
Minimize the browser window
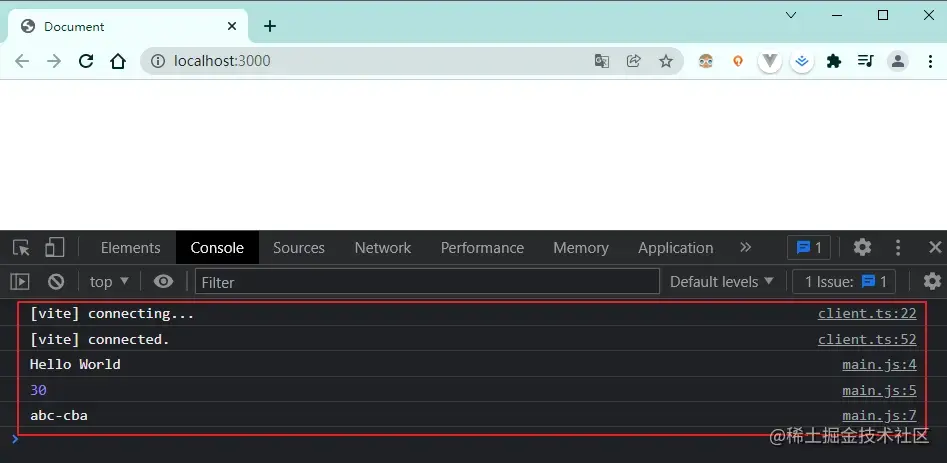pos(836,15)
